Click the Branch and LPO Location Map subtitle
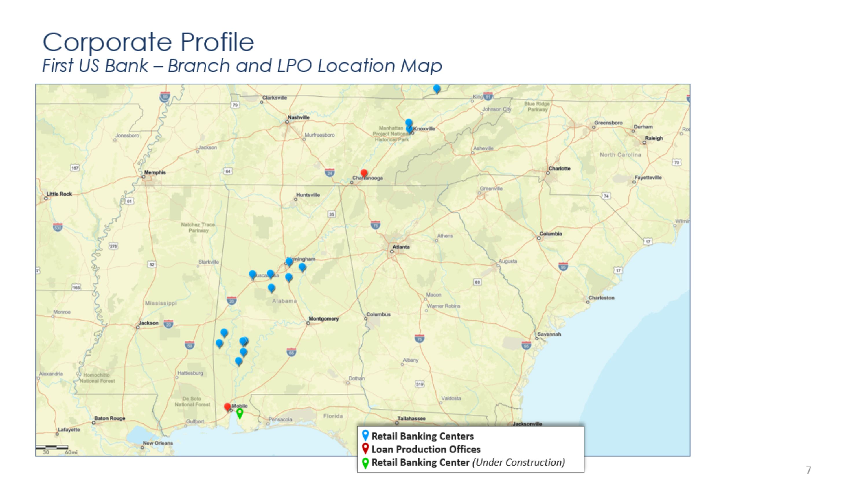 242,65
